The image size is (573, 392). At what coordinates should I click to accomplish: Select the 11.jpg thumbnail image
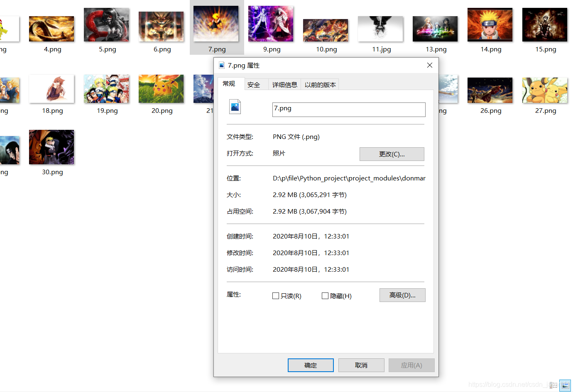[x=380, y=29]
